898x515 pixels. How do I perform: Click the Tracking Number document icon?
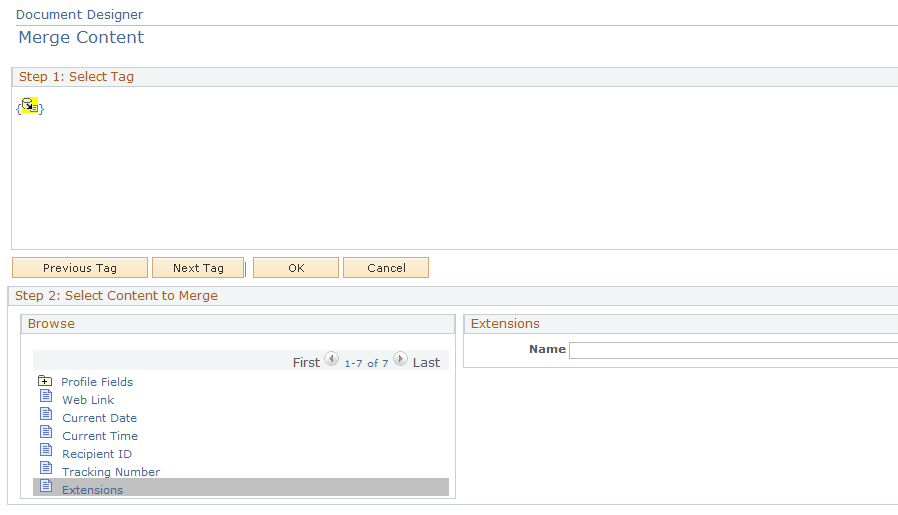point(46,468)
